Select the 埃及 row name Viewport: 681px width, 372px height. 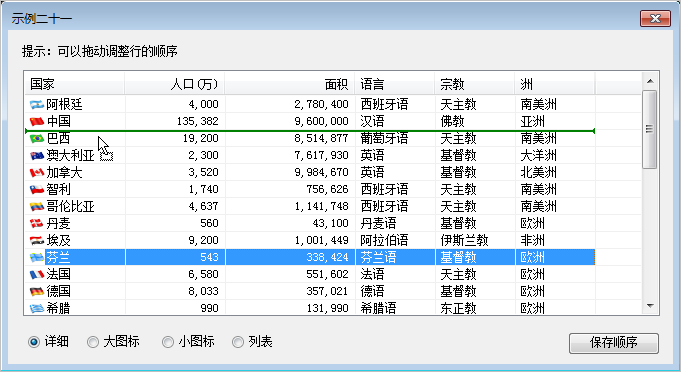(x=59, y=240)
